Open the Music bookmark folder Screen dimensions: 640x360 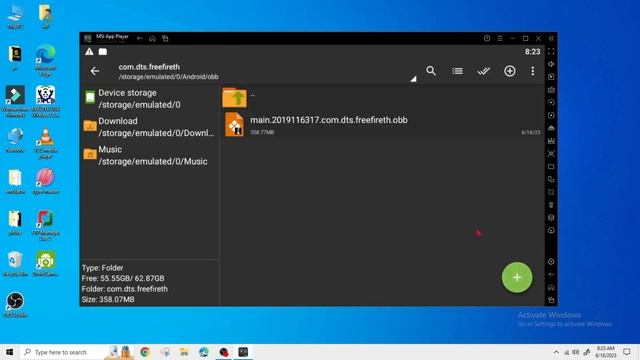click(149, 155)
